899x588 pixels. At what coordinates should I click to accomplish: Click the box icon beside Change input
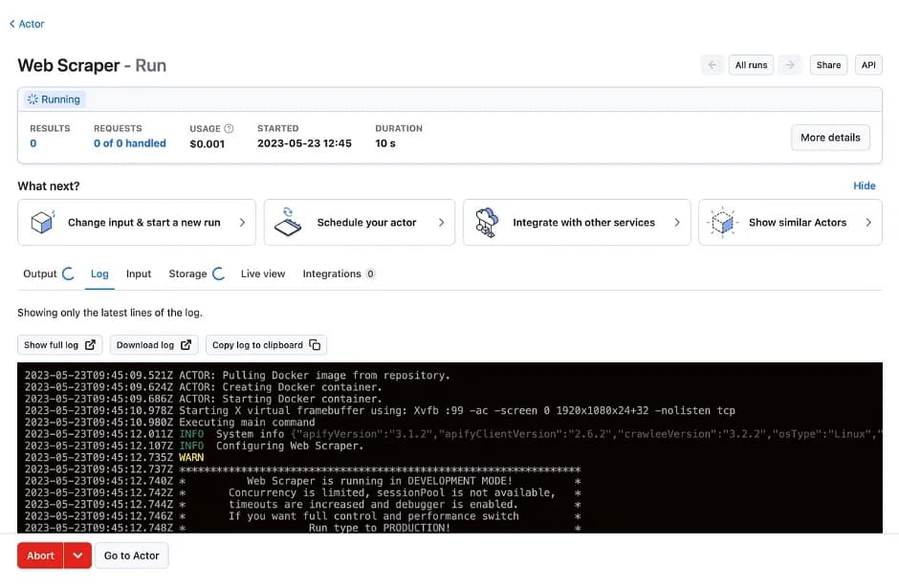(x=42, y=223)
